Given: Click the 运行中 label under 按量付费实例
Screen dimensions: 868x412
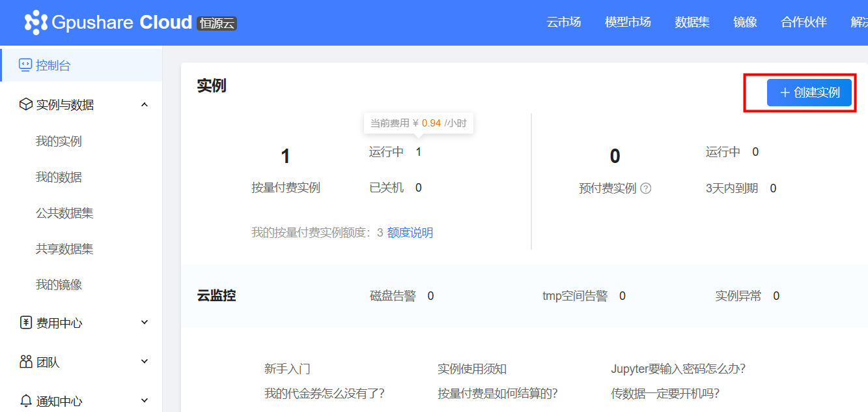Looking at the screenshot, I should 386,152.
